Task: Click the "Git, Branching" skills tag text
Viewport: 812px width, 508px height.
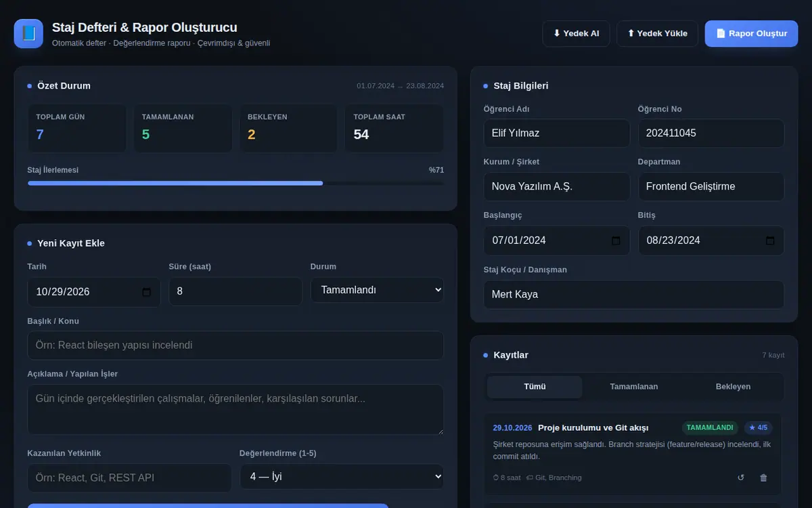Action: coord(558,478)
